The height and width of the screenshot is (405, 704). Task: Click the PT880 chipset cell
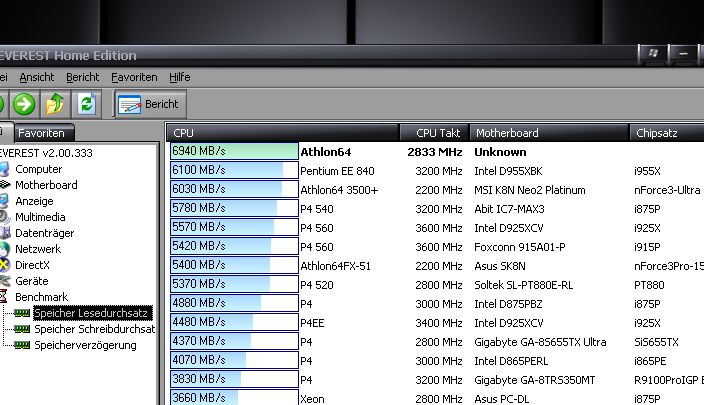tap(649, 285)
